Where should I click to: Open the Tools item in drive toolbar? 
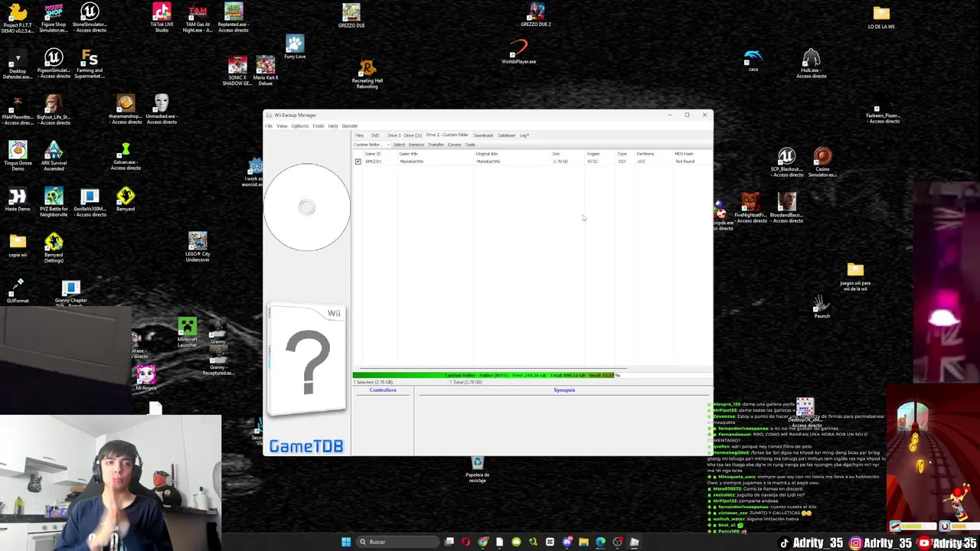pyautogui.click(x=470, y=145)
